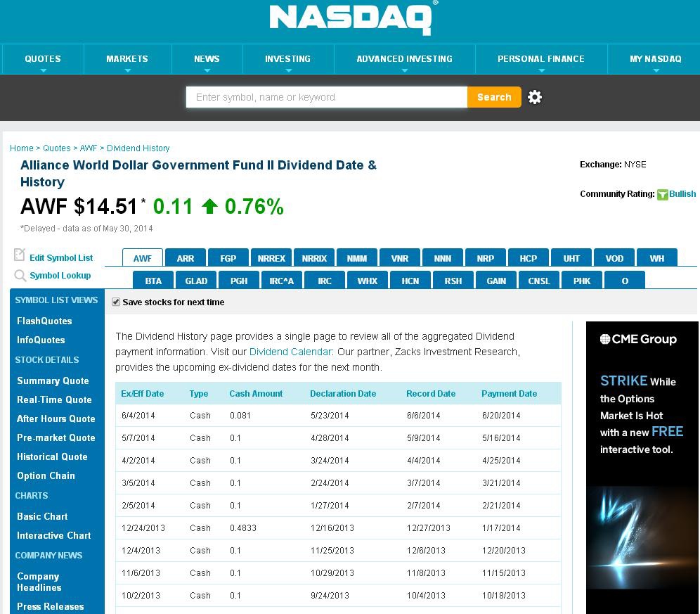Open Pre-market Quote in sidebar

[56, 438]
